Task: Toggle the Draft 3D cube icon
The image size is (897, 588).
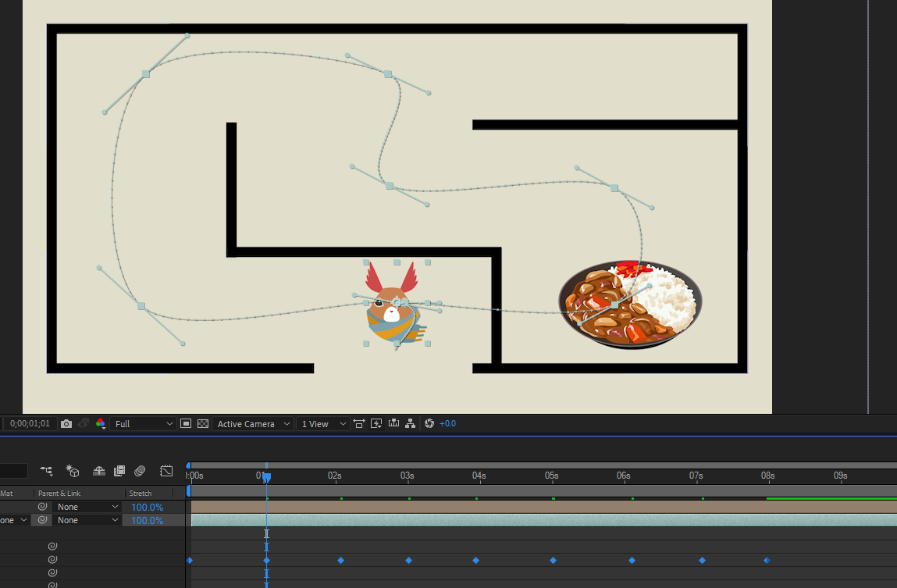Action: tap(73, 471)
